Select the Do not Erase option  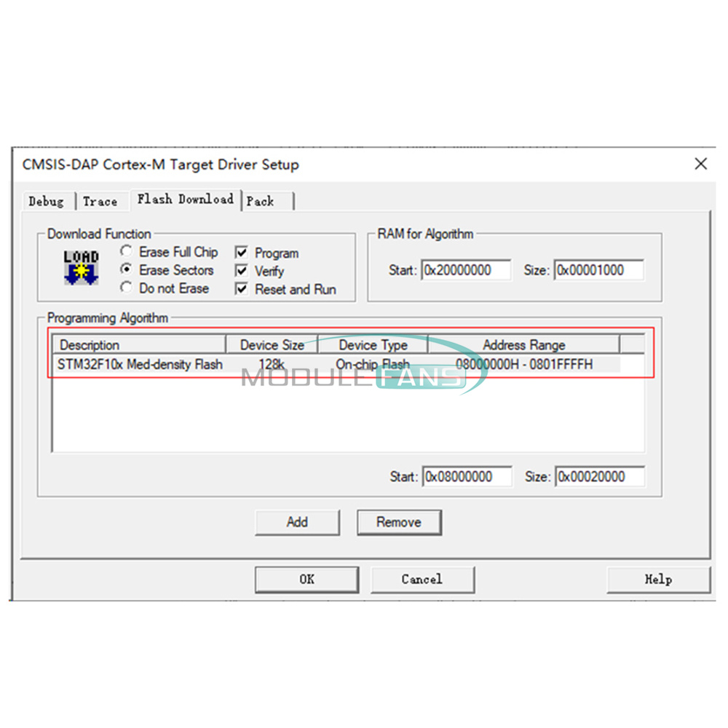coord(126,288)
